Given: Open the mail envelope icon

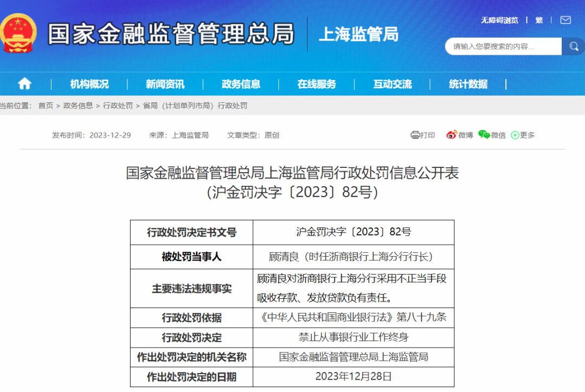Looking at the screenshot, I should pyautogui.click(x=565, y=20).
